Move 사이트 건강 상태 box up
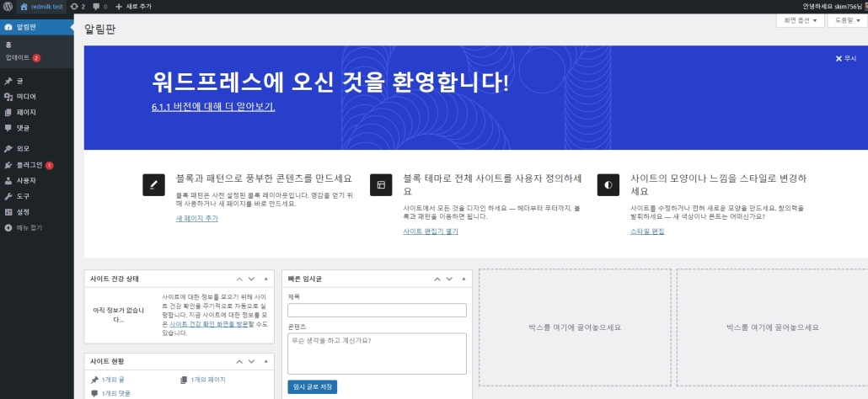Image resolution: width=868 pixels, height=399 pixels. tap(239, 279)
